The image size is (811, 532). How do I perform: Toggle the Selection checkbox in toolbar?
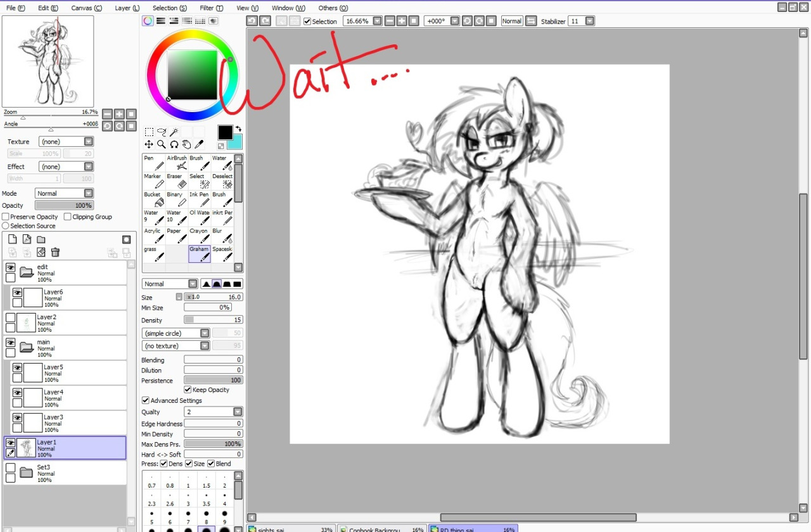307,21
